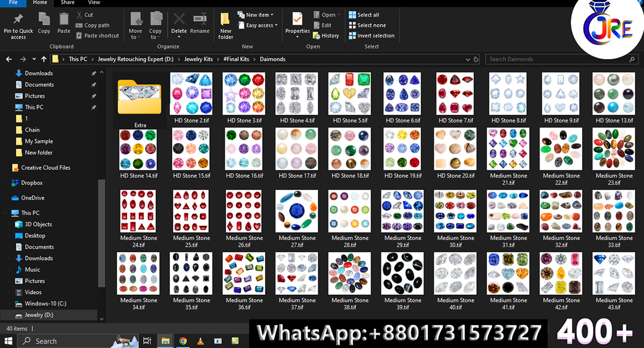This screenshot has width=644, height=348.
Task: Expand the OneDrive tree node
Action: coord(5,198)
